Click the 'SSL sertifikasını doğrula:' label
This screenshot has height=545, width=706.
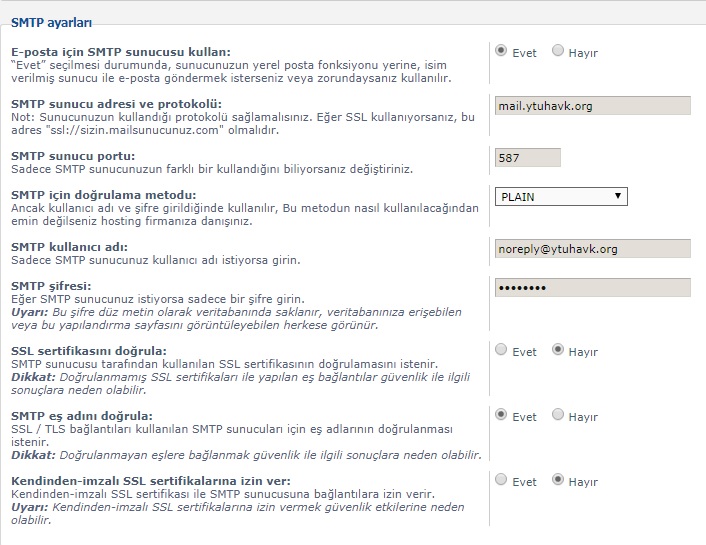click(89, 351)
